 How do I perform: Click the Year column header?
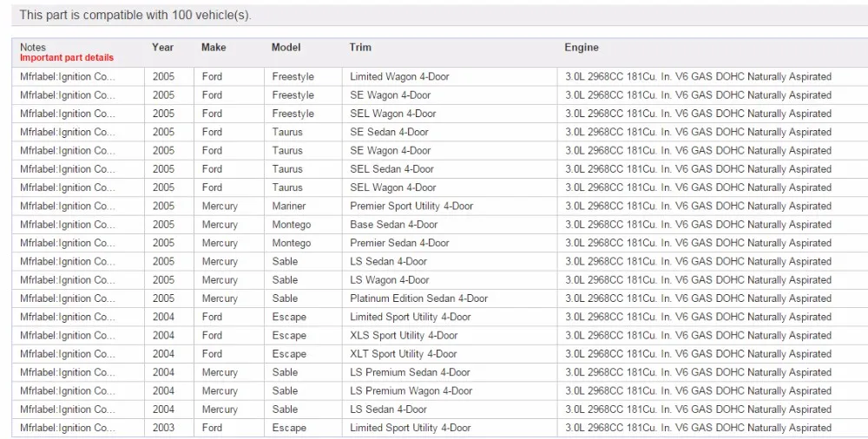click(x=163, y=48)
